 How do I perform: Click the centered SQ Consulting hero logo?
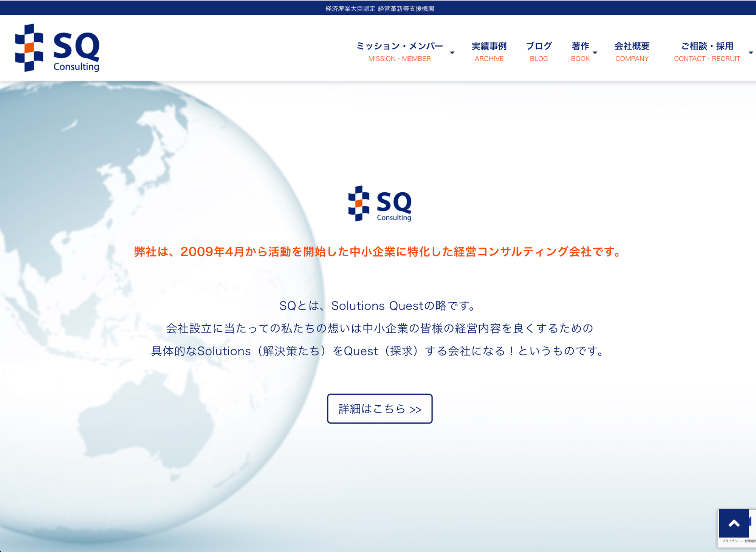pos(380,204)
